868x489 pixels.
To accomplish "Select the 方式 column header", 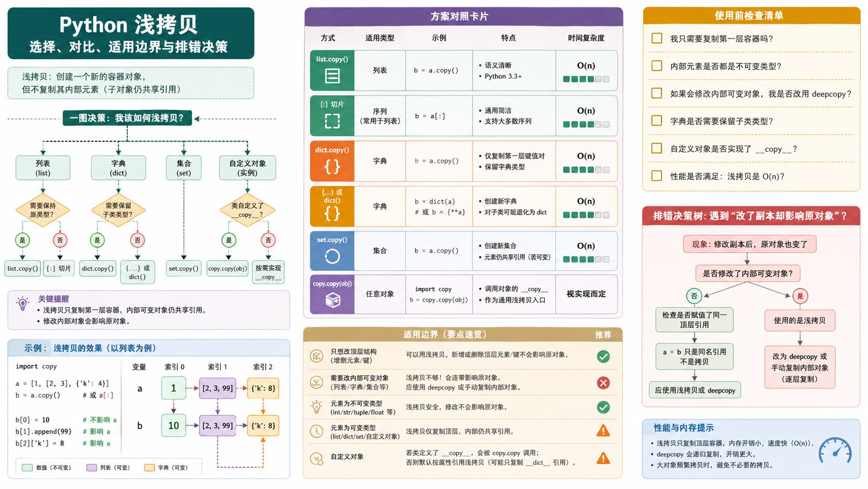I will point(328,38).
